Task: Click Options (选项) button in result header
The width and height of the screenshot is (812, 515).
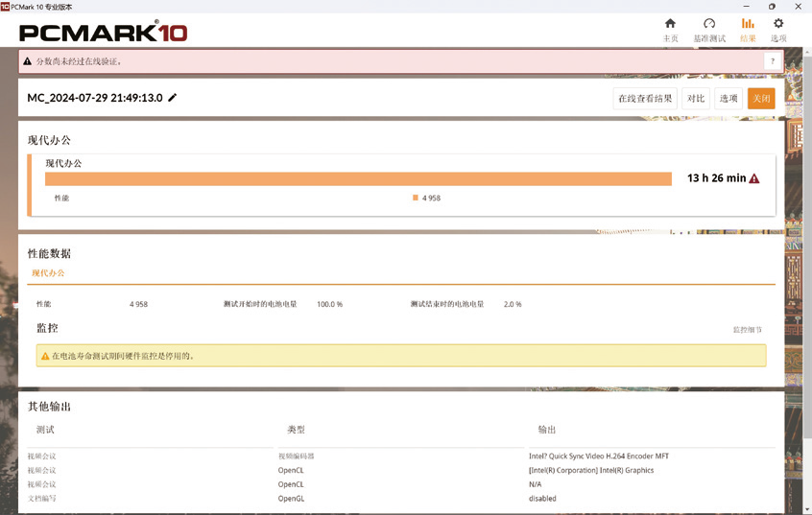Action: 728,99
